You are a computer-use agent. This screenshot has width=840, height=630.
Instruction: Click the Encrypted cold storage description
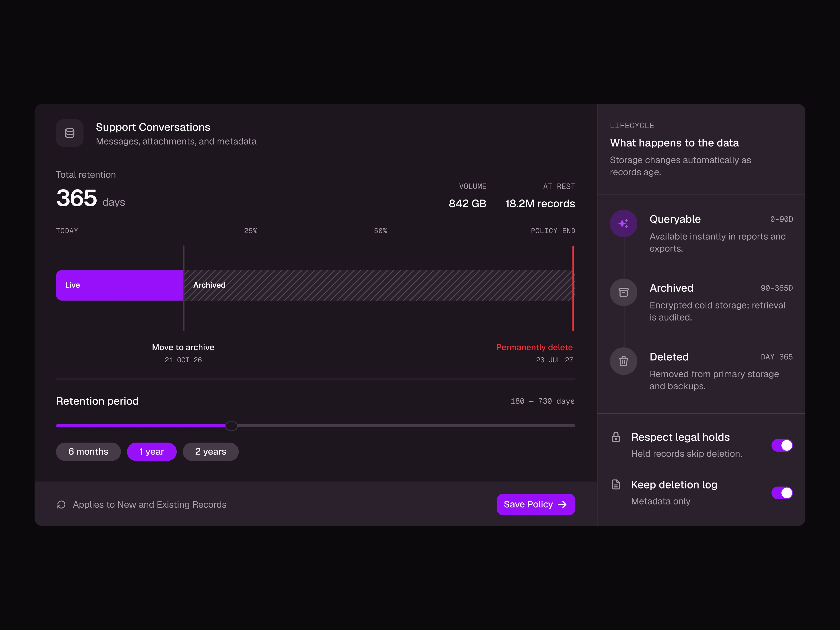717,311
